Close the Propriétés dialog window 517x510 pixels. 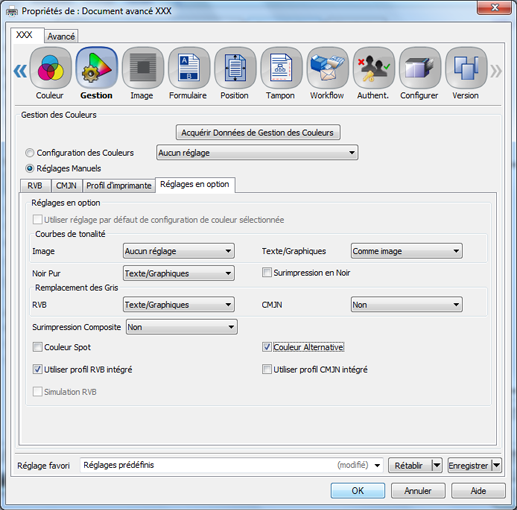coord(495,8)
